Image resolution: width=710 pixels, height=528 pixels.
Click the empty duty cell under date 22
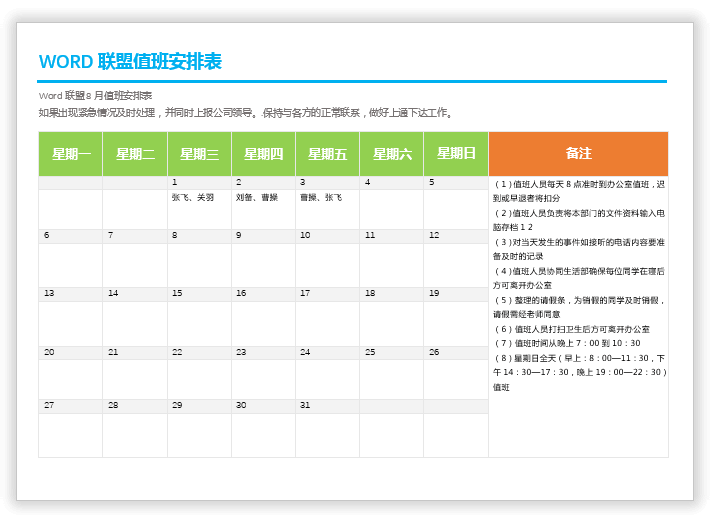coord(199,379)
